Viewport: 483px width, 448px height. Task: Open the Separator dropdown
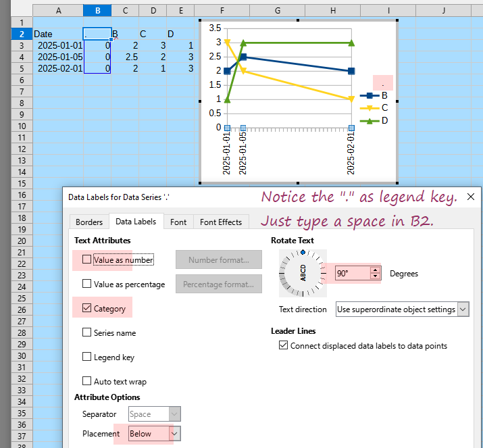coord(174,414)
